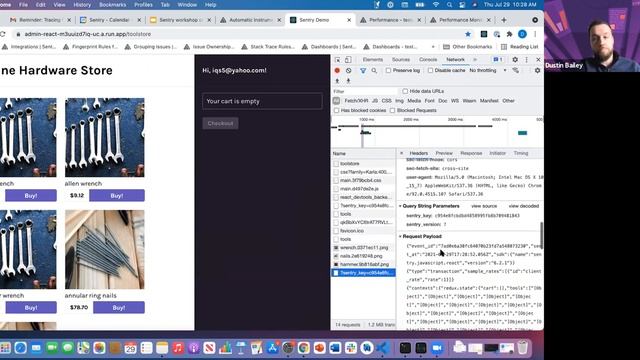Open Google Chrome in the Dock
Screen dimensions: 640x360
pos(303,348)
